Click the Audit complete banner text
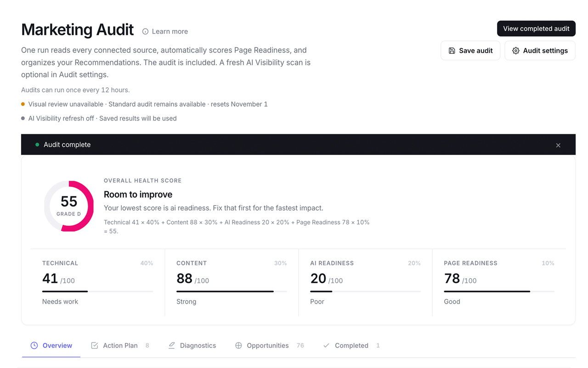Viewport: 588px width, 368px height. click(67, 145)
